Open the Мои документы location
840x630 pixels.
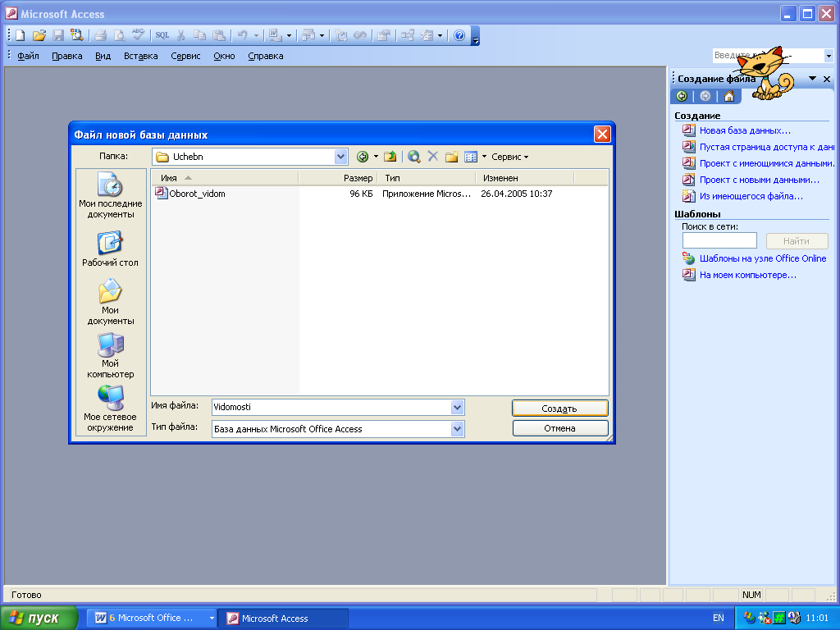(x=111, y=302)
